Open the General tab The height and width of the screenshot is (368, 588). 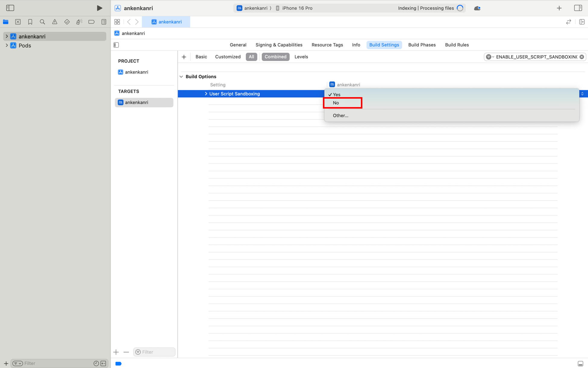(238, 45)
